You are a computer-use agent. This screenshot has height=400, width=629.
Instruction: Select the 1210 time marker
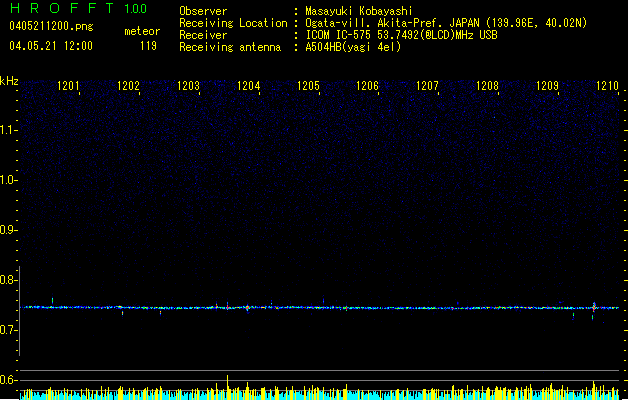[607, 87]
